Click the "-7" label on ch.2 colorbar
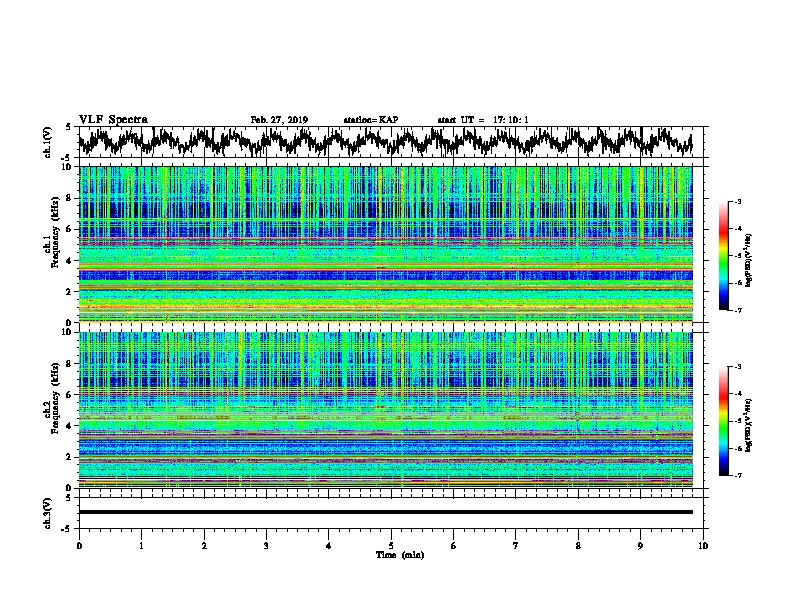The height and width of the screenshot is (612, 792). click(737, 475)
